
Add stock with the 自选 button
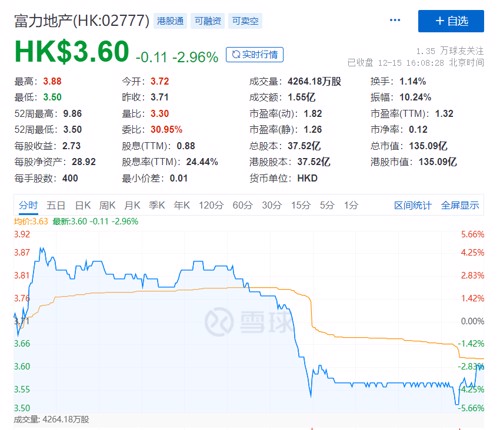pos(451,21)
